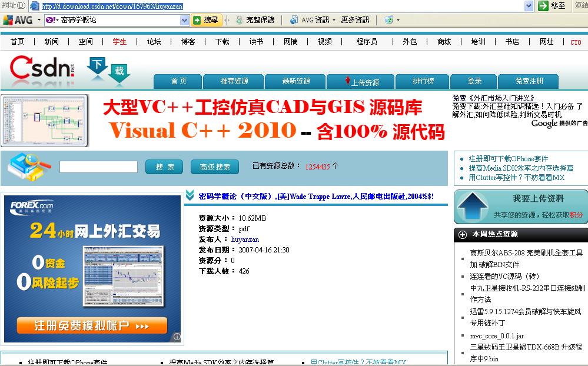Open 书店 in top navigation
Screen dimensions: 588x366
[512, 42]
